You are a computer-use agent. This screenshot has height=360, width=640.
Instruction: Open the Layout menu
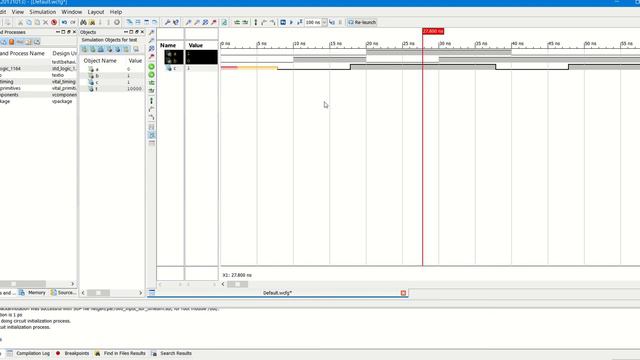(x=96, y=12)
